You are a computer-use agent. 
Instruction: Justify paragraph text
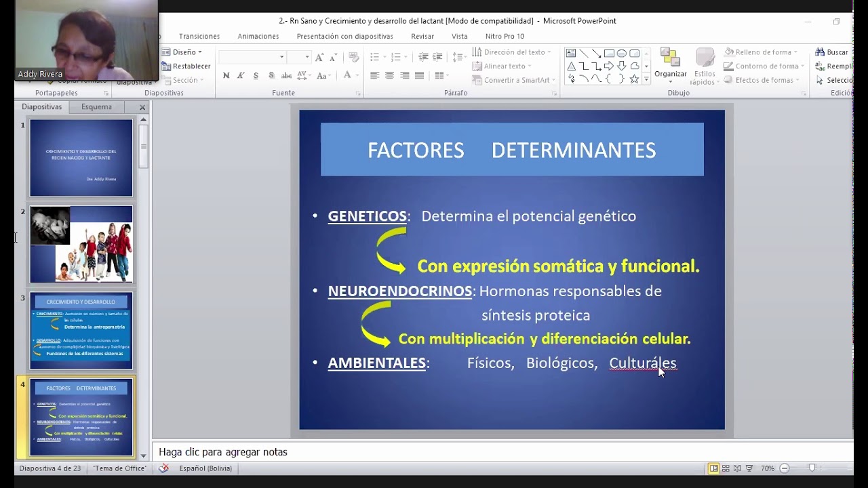pyautogui.click(x=419, y=75)
